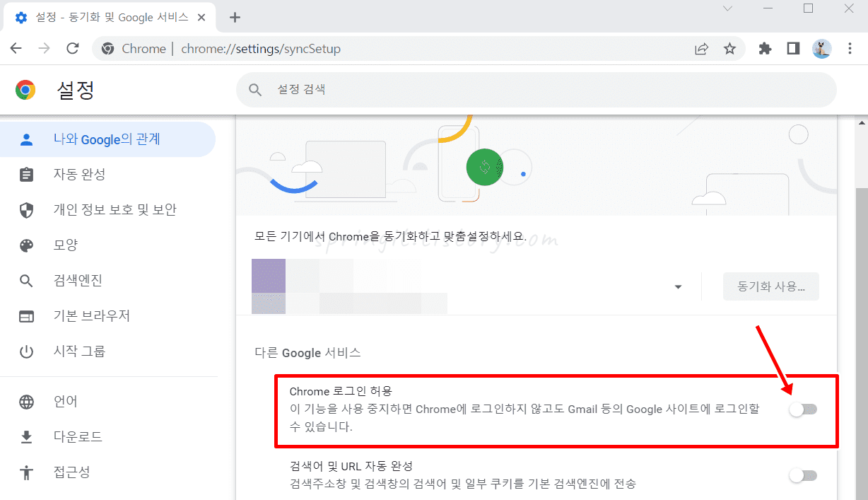Click the clipboard autofill icon
The image size is (868, 500).
coord(26,175)
